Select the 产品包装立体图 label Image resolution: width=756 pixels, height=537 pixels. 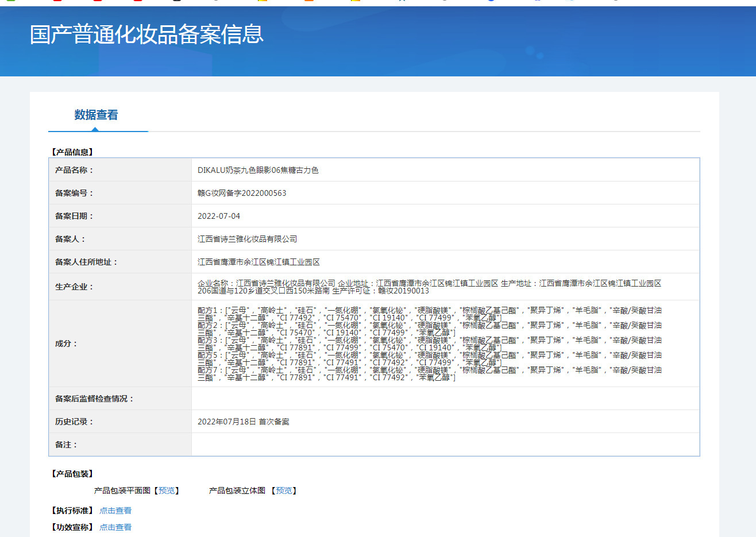[237, 490]
